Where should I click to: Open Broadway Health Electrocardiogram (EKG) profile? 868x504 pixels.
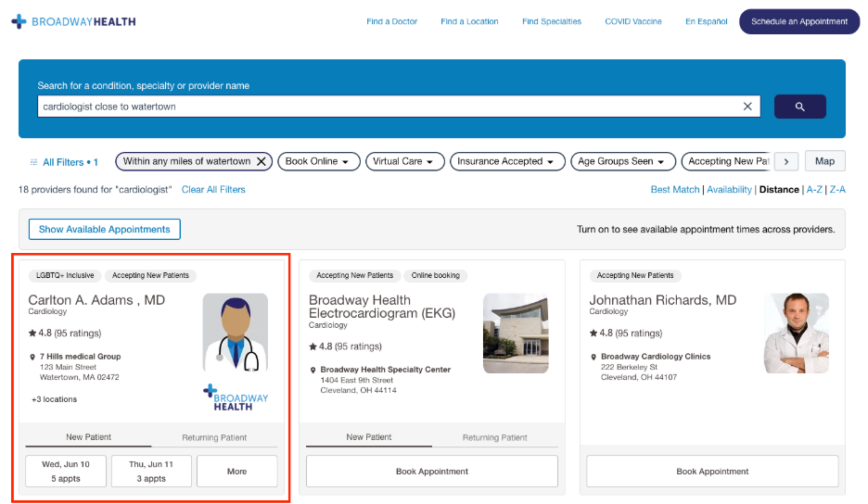[382, 307]
